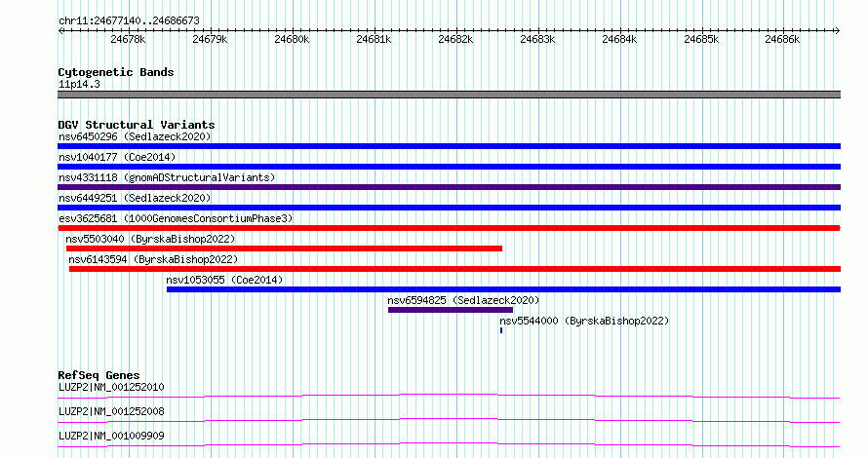Select the blue bar for nsv1053055
The height and width of the screenshot is (458, 868).
pyautogui.click(x=503, y=289)
